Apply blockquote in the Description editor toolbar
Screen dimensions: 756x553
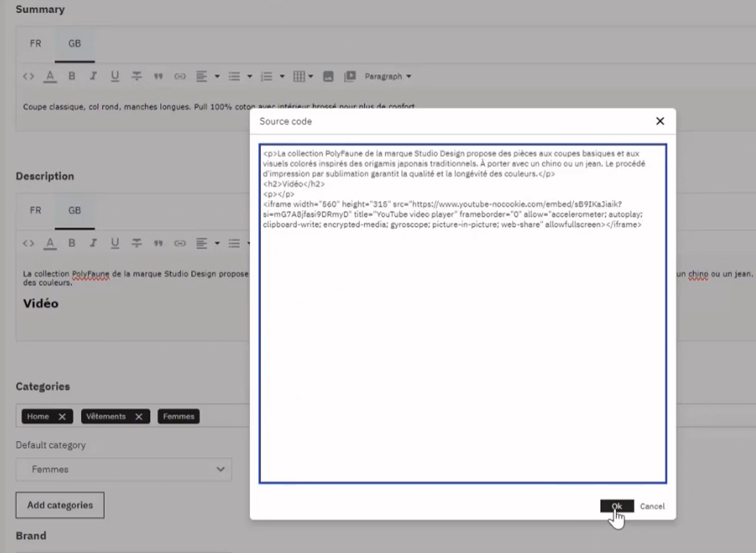click(158, 243)
